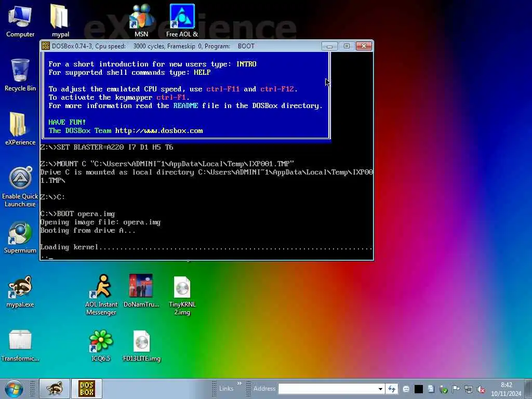
Task: Click the black square tray icon
Action: [x=419, y=389]
